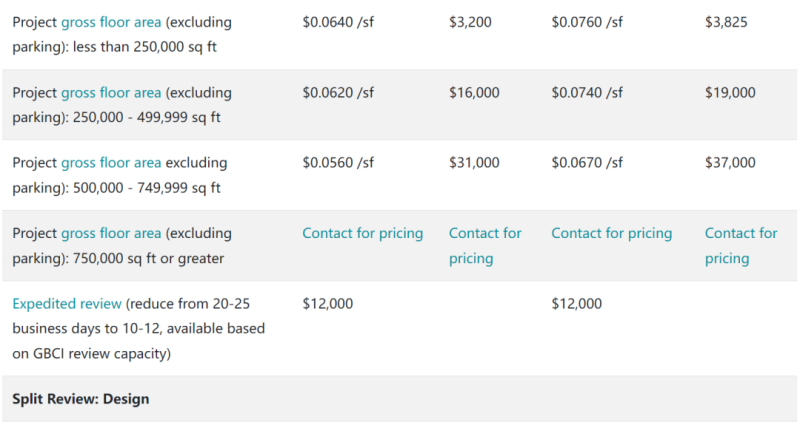
Task: Click first Contact for pricing link beside 750,000 row
Action: tap(362, 233)
